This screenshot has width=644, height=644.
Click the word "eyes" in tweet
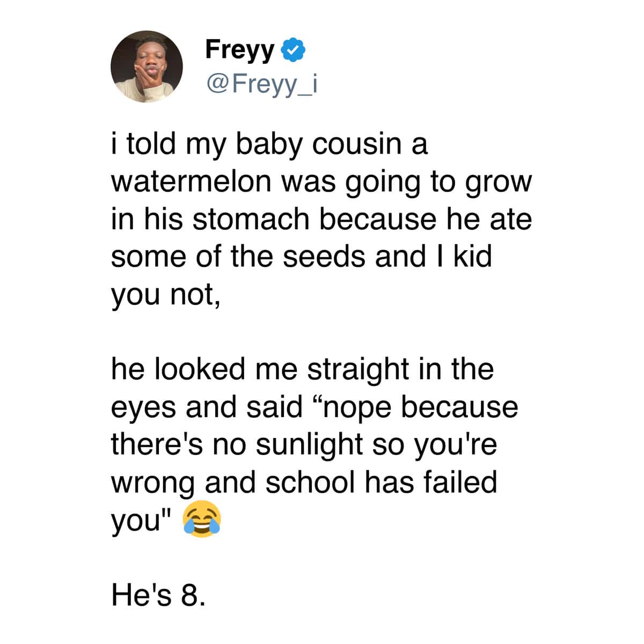pyautogui.click(x=144, y=408)
